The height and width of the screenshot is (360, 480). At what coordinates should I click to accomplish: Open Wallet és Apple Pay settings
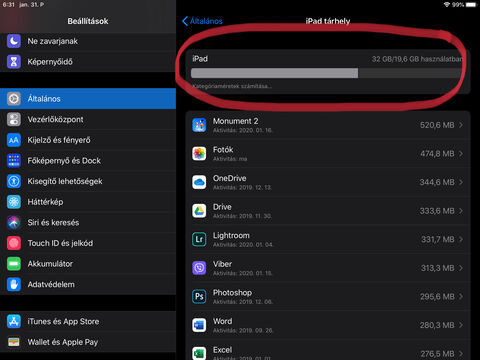point(88,342)
